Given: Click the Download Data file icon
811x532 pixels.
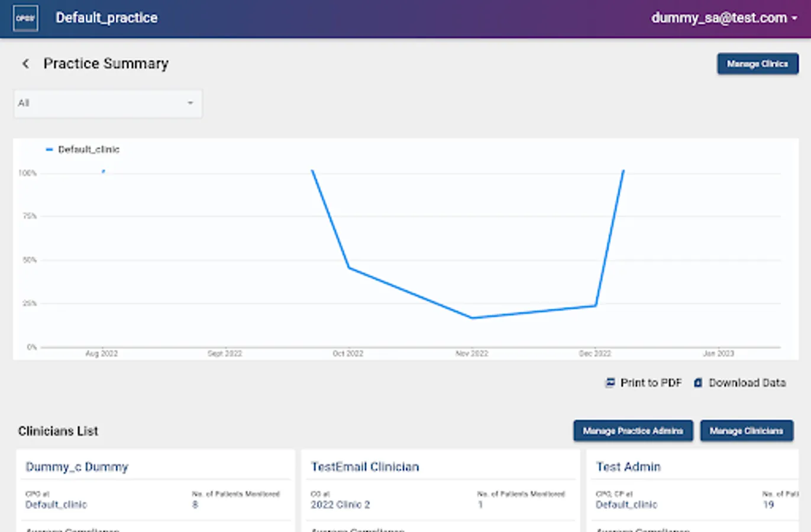Looking at the screenshot, I should pyautogui.click(x=698, y=383).
